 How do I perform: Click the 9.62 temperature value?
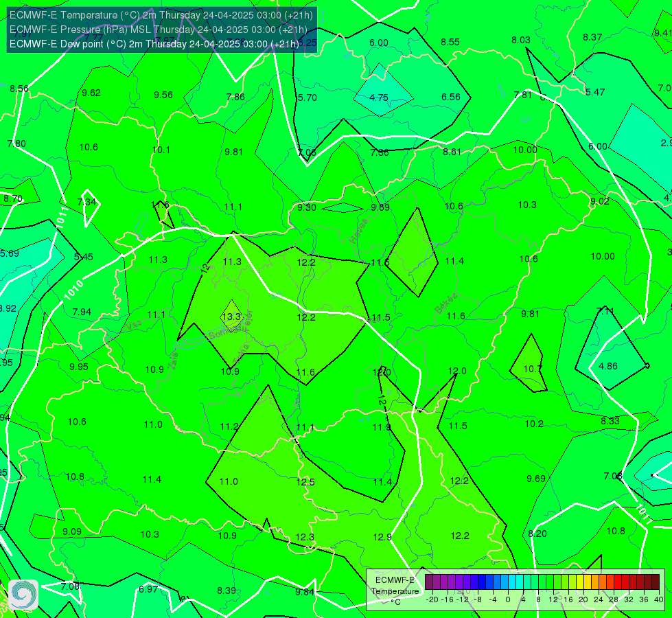pos(91,93)
